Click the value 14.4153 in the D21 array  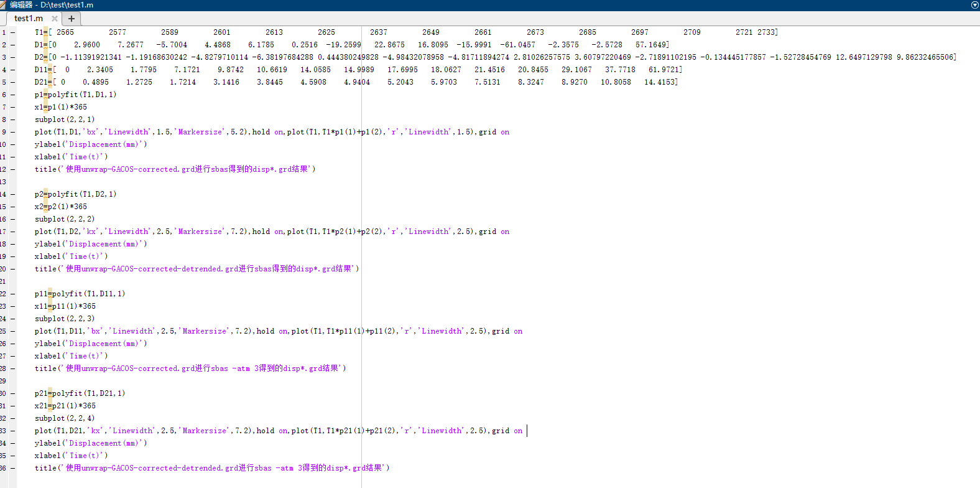(659, 82)
